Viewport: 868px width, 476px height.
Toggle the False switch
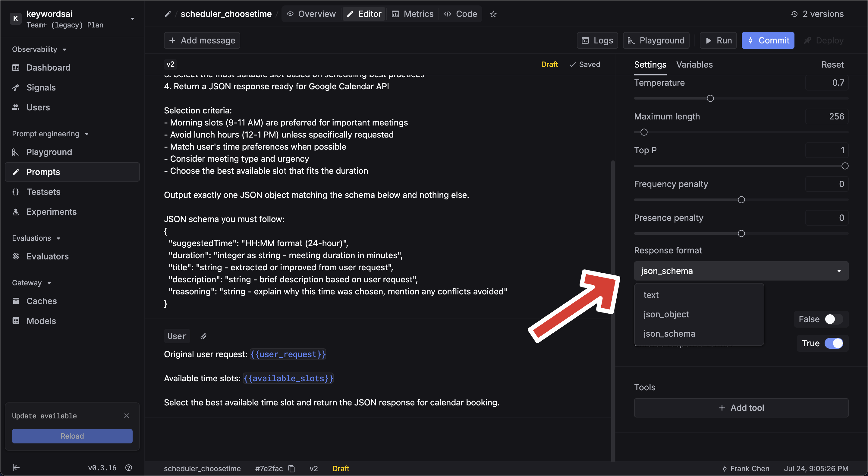834,319
